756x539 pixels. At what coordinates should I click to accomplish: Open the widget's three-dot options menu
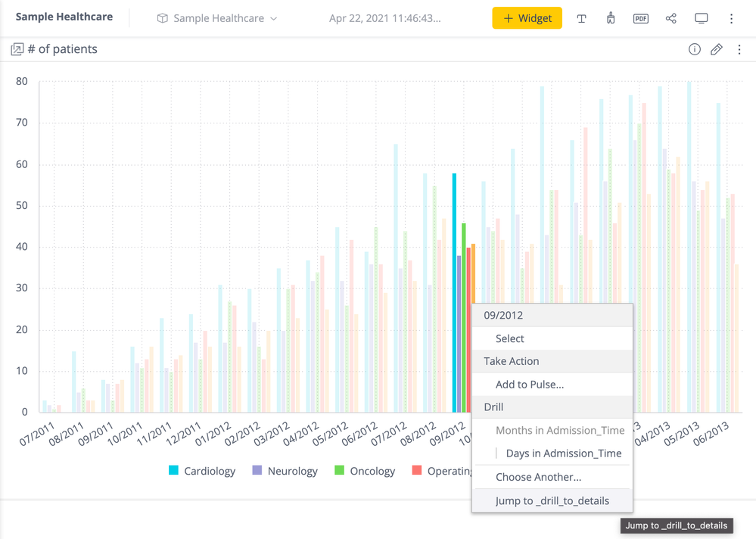tap(739, 49)
